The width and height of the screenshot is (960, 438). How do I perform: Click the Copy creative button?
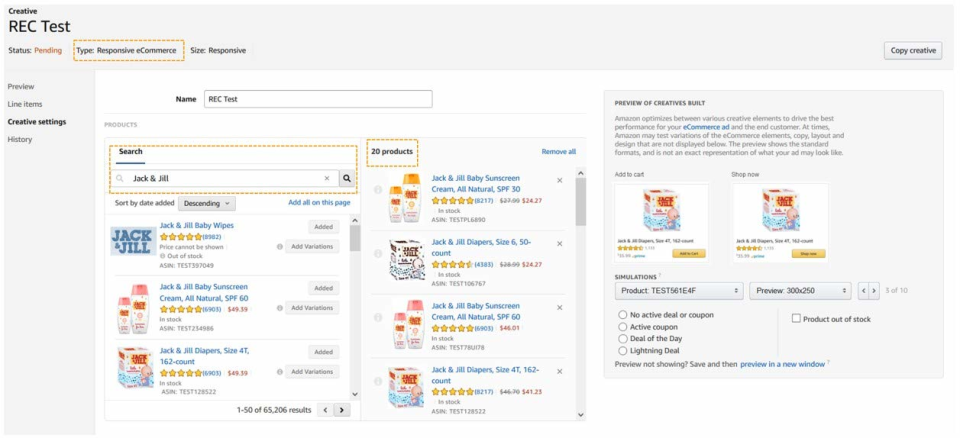(912, 51)
